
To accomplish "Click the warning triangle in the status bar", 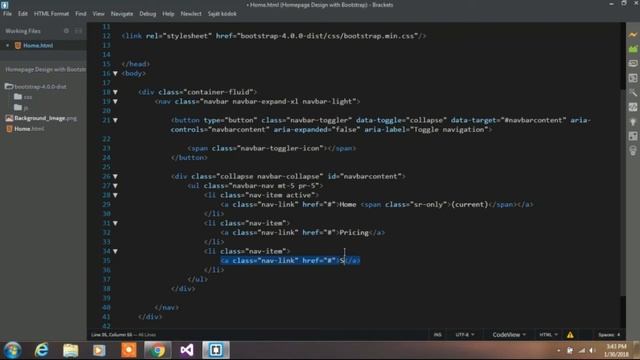I will coord(570,335).
